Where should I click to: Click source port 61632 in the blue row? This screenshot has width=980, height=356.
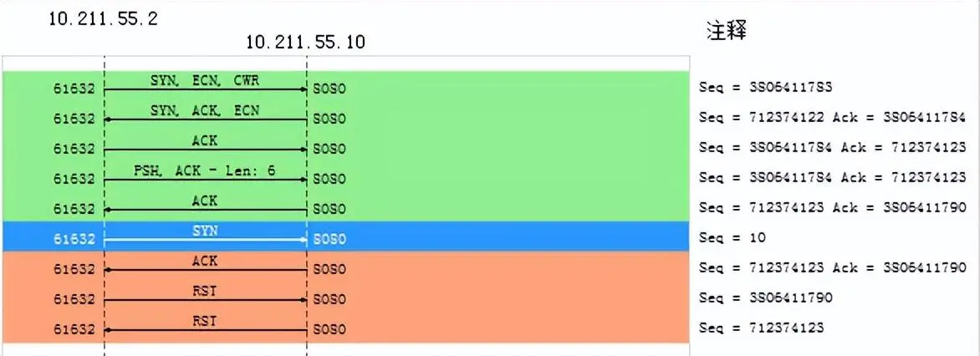pos(74,240)
